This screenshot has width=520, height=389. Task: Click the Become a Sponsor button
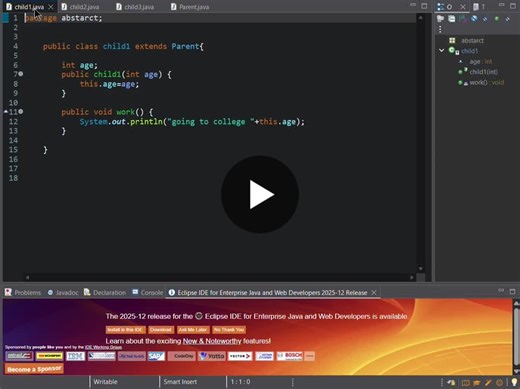34,369
